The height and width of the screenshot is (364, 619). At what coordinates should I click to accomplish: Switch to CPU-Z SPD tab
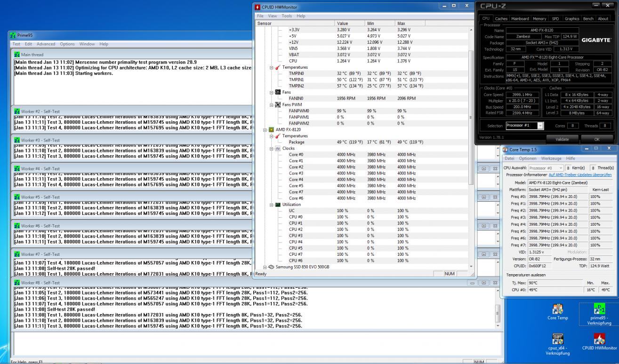555,18
